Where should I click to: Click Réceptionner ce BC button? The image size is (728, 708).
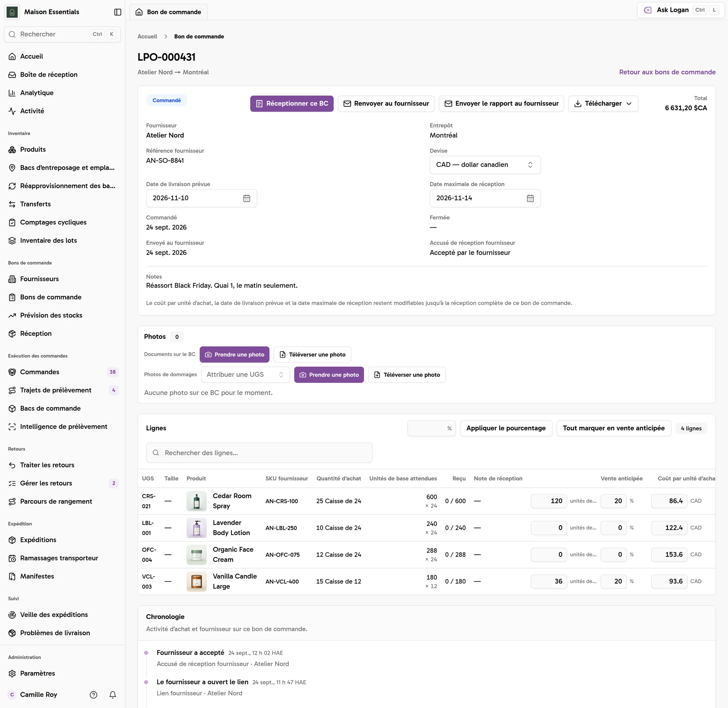tap(292, 104)
